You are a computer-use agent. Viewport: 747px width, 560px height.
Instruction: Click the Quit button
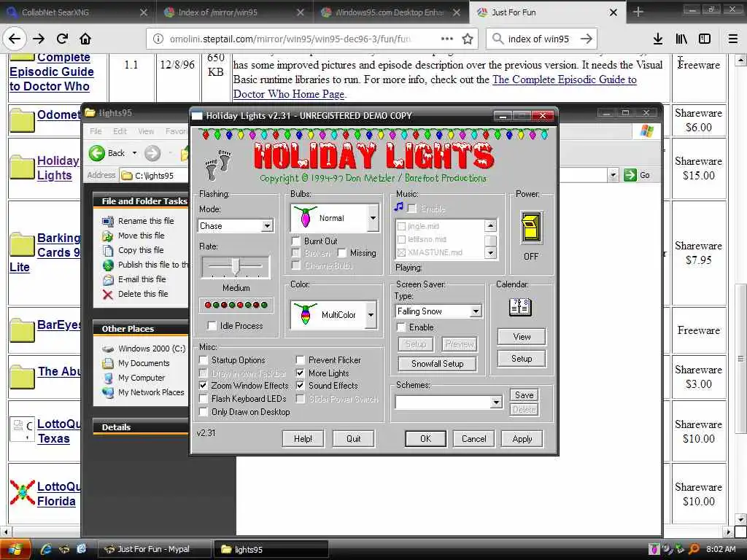click(354, 438)
